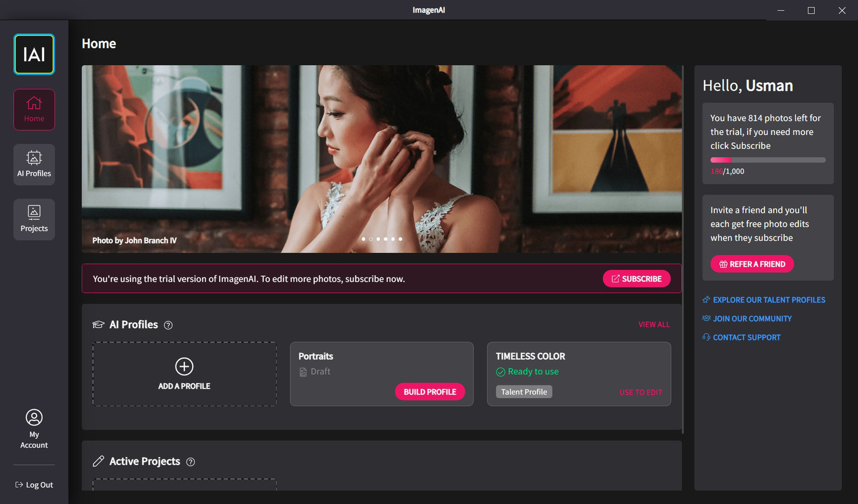Minimize the ImagenAI window
The height and width of the screenshot is (504, 858).
tap(781, 10)
